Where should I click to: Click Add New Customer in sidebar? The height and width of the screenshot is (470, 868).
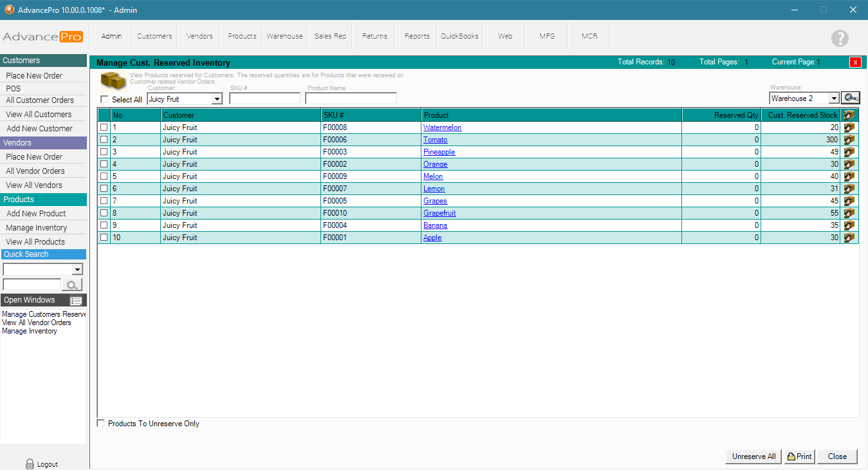[x=39, y=128]
